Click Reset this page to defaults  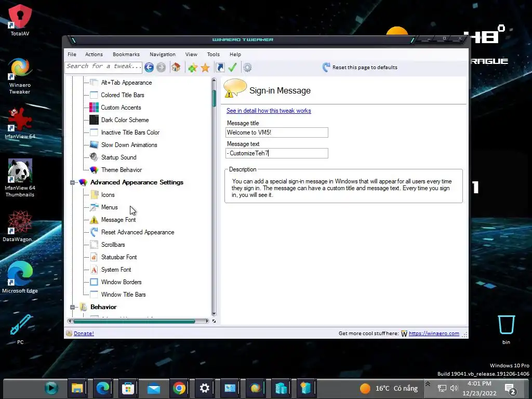[x=360, y=67]
